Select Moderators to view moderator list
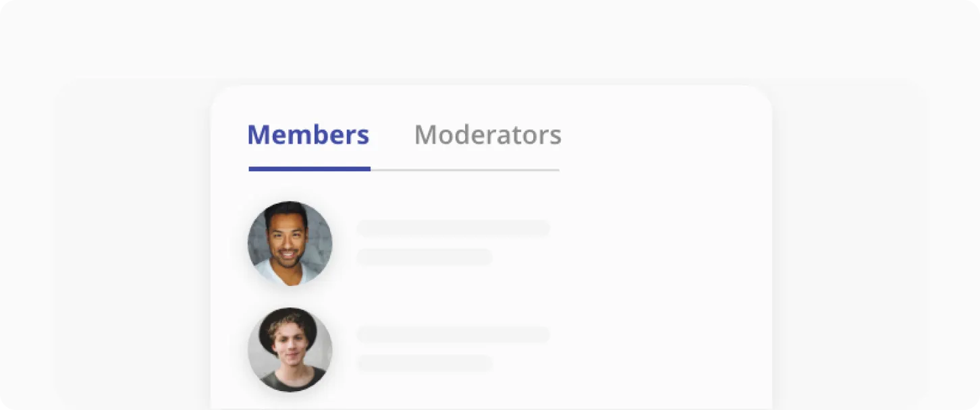Image resolution: width=980 pixels, height=410 pixels. [x=487, y=135]
